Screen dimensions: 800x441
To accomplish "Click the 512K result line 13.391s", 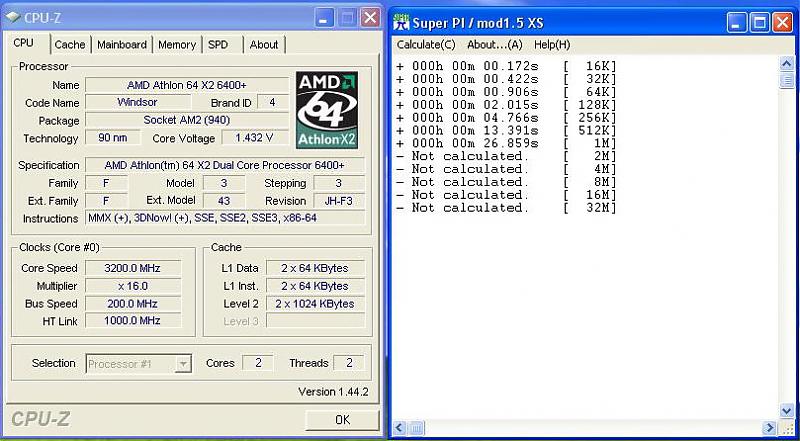I will coord(507,130).
